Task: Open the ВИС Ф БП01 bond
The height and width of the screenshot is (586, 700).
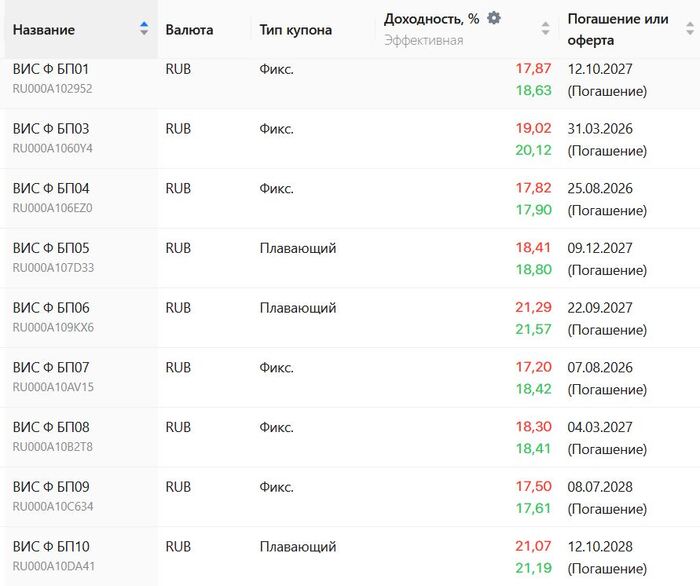Action: 51,69
